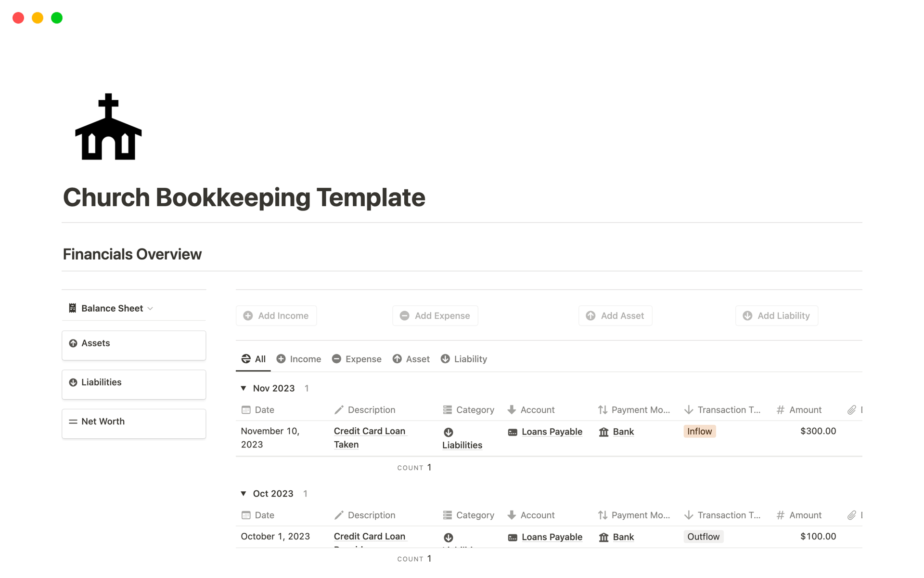The image size is (924, 578).
Task: Click the Outflow transaction type badge
Action: 703,536
